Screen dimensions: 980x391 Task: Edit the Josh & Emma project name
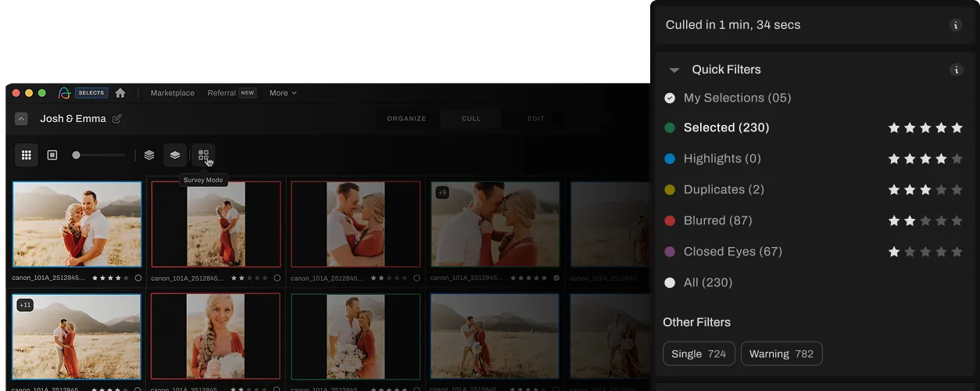117,119
